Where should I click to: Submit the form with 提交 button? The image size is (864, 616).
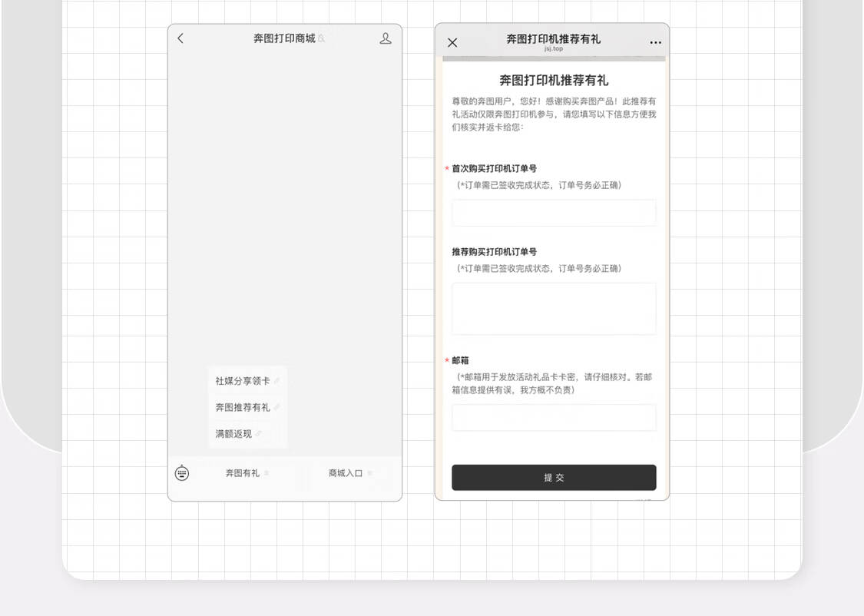[554, 477]
